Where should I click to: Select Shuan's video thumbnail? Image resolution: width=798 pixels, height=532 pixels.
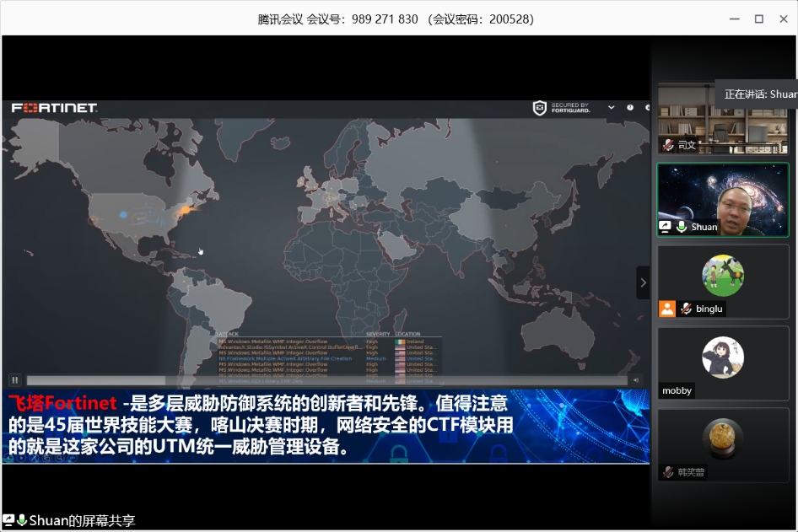pos(723,199)
